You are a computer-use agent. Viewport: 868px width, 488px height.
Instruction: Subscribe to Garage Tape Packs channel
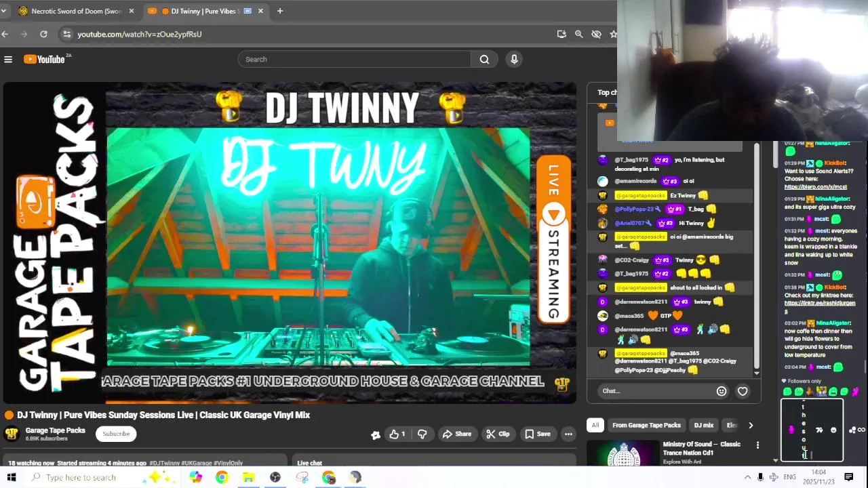tap(116, 434)
